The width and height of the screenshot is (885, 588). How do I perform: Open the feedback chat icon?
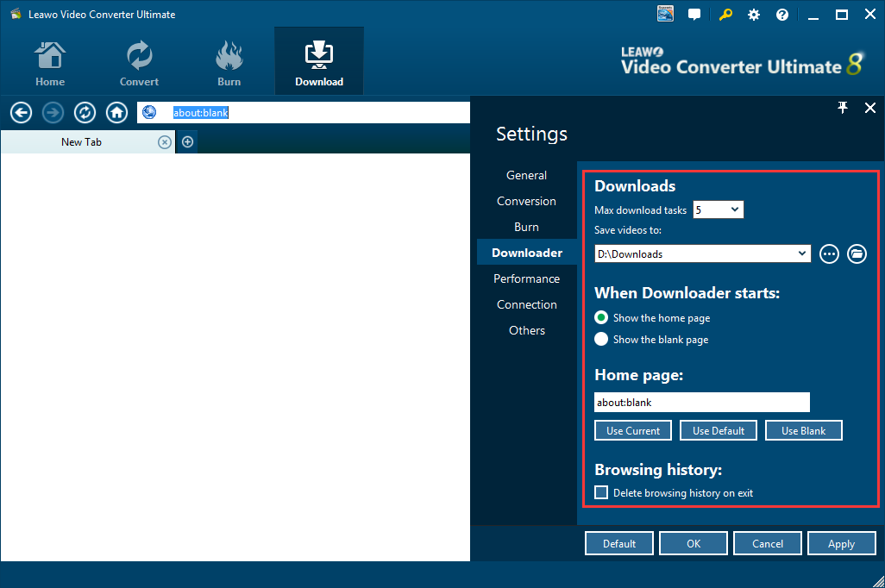694,15
